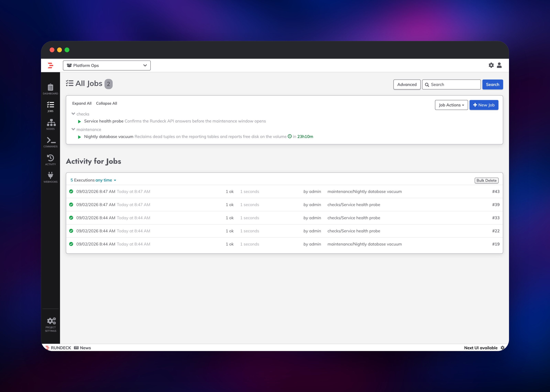Screen dimensions: 550x392
Task: Open the Service health probe job link
Action: pos(104,121)
